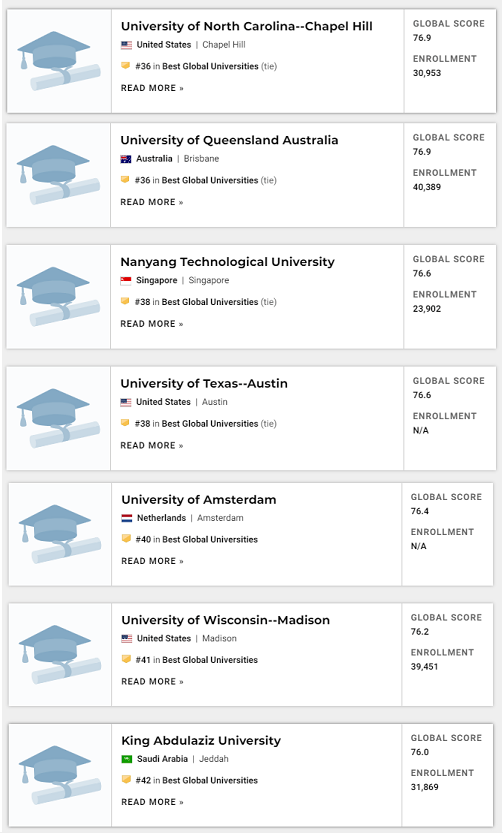The image size is (503, 834).
Task: Click the Netherlands flag icon
Action: [x=127, y=518]
